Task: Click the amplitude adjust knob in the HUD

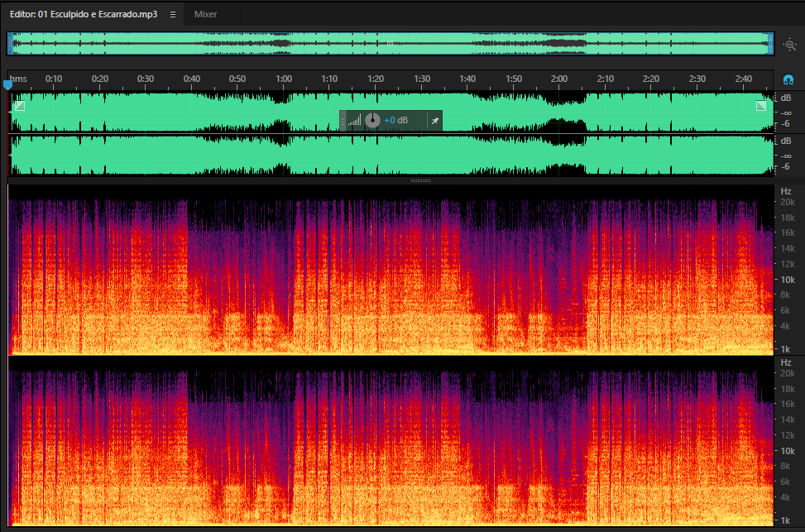Action: click(373, 121)
